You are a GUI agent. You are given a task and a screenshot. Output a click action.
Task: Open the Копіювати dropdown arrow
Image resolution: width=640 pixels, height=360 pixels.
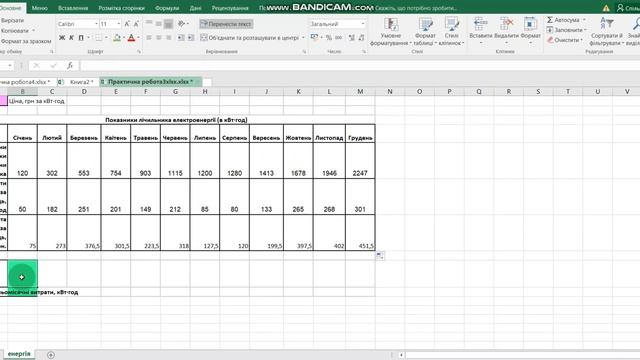[x=33, y=31]
